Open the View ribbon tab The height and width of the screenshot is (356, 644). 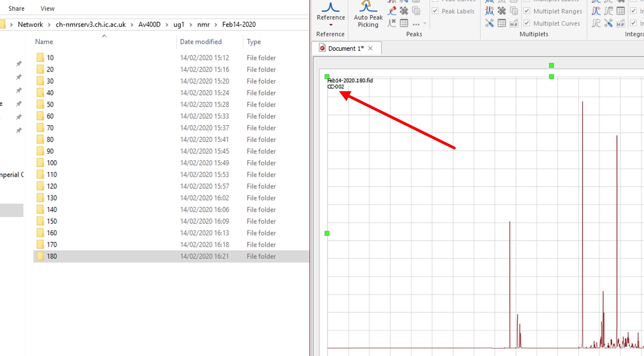click(x=47, y=8)
